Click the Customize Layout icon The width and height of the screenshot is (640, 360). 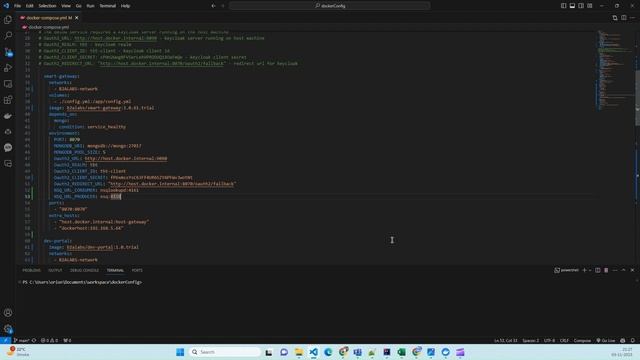pos(590,6)
